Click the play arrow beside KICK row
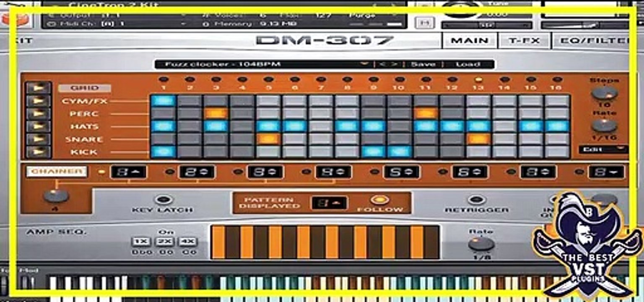Viewport: 644px width, 302px height. tap(38, 152)
